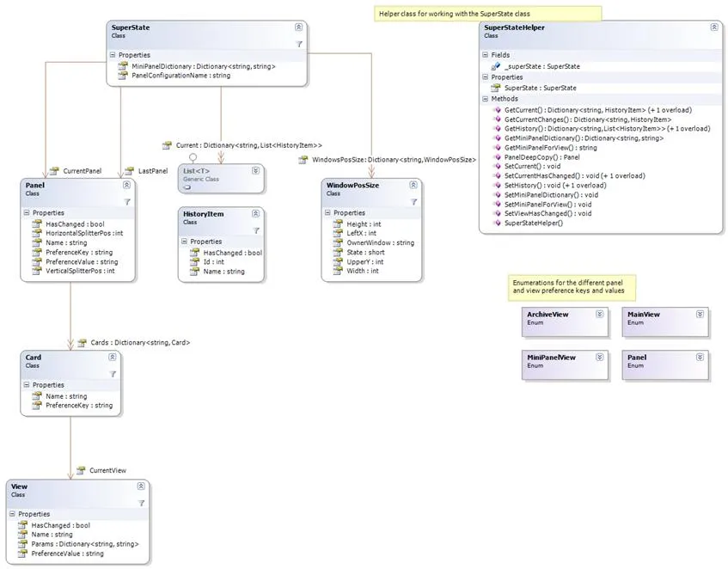Viewport: 728px width, 569px height.
Task: Collapse the SuperStateHelper class with its chevron
Action: tap(714, 28)
